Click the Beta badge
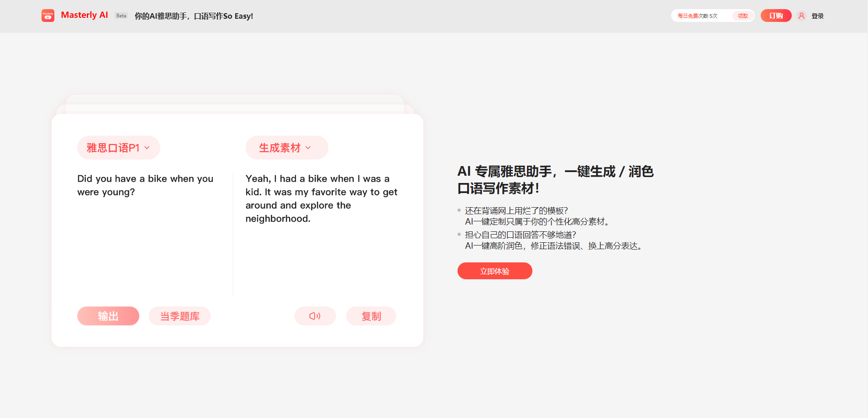Screen dimensions: 868x418 click(x=121, y=16)
